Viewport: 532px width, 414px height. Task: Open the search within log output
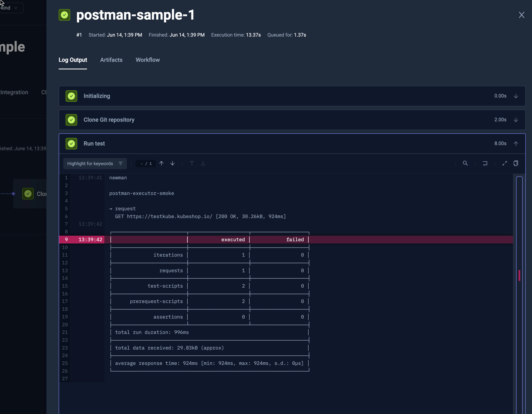point(465,163)
